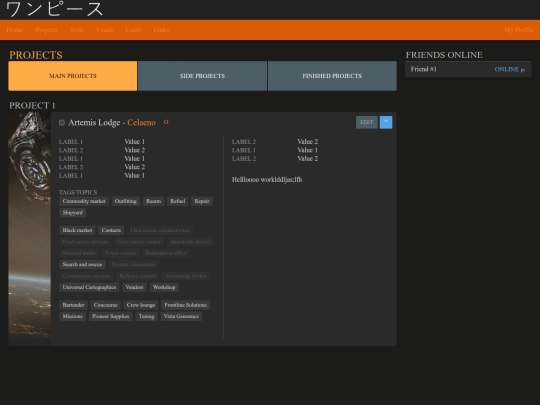Open Finals in the navigation bar
The image size is (540, 405).
click(x=105, y=30)
